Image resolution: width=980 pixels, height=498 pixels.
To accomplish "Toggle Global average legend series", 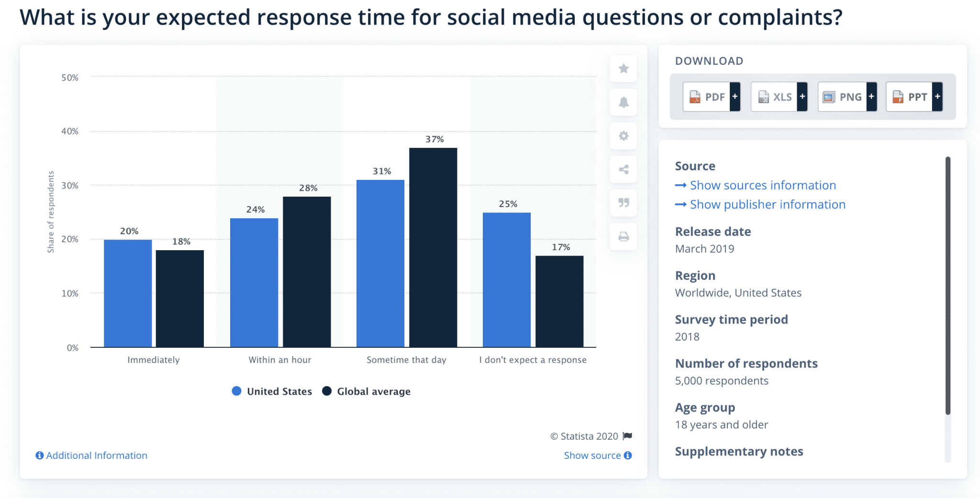I will 367,391.
